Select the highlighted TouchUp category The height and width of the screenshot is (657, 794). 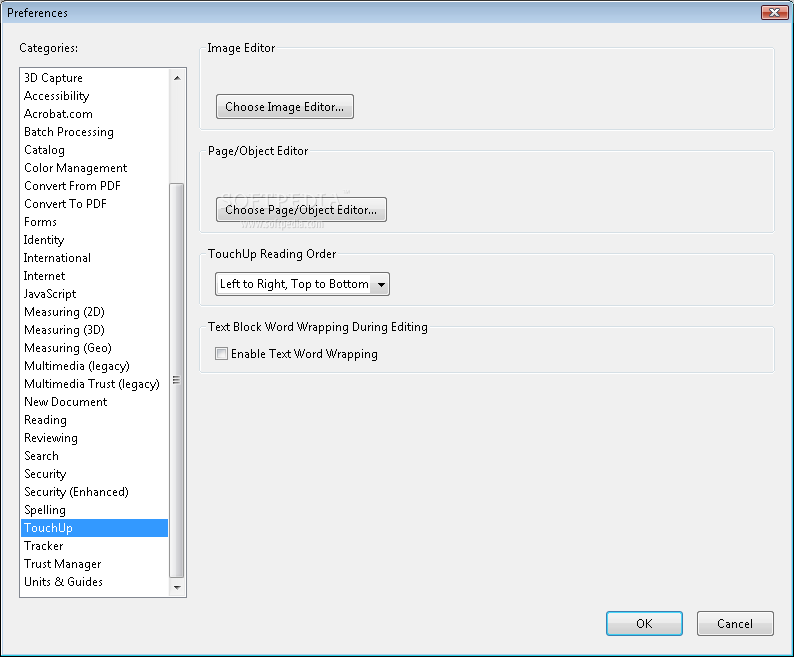(x=94, y=528)
